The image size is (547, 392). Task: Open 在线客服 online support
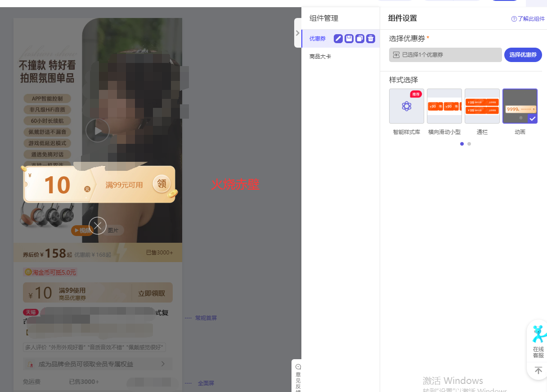[538, 342]
